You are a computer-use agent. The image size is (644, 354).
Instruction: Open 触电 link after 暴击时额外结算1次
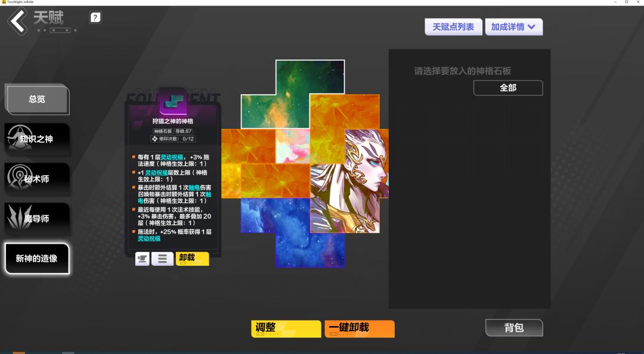click(x=194, y=187)
